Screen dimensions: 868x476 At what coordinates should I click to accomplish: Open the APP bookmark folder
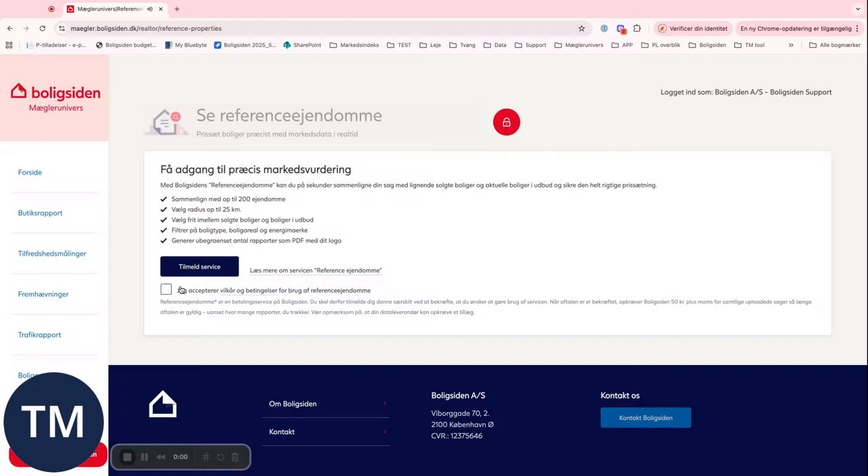pos(622,45)
